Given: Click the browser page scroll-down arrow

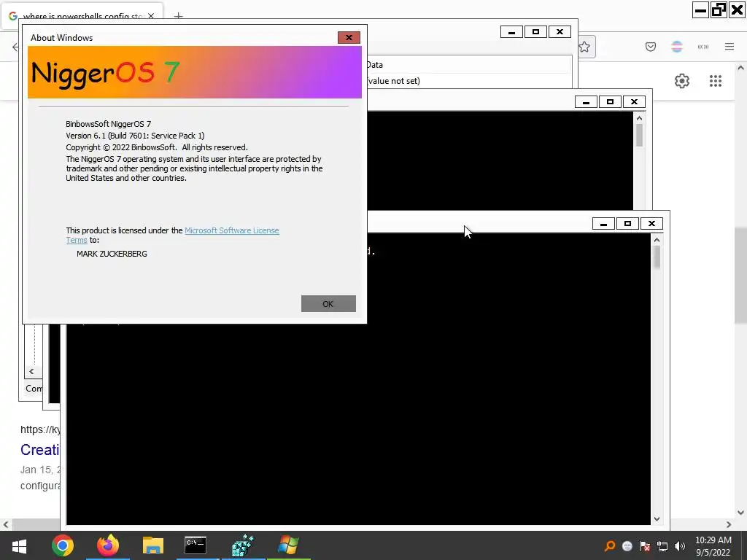Looking at the screenshot, I should click(x=740, y=513).
